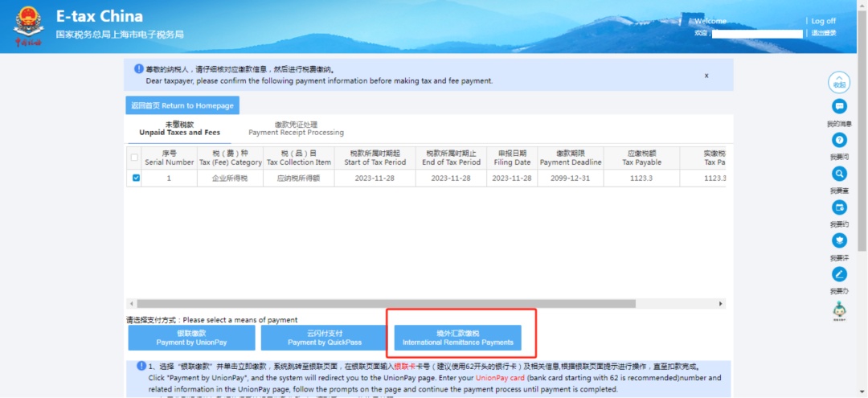Click the E-tax China tax emblem logo

point(27,27)
